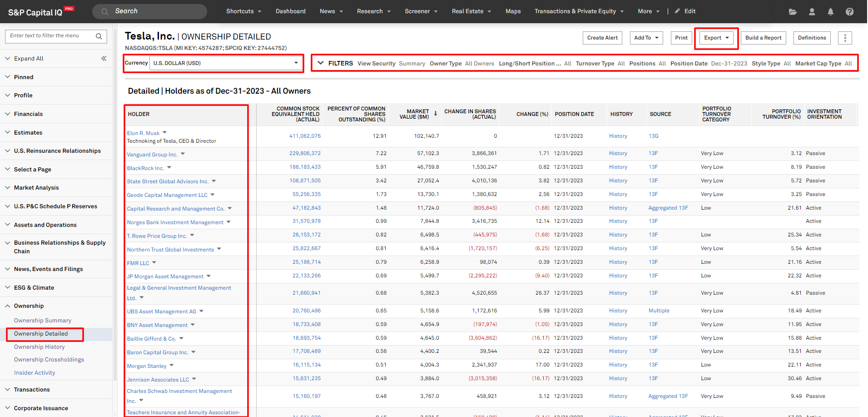The width and height of the screenshot is (868, 417).
Task: Open Aggregated 13F source for Capital Research
Action: (x=668, y=208)
